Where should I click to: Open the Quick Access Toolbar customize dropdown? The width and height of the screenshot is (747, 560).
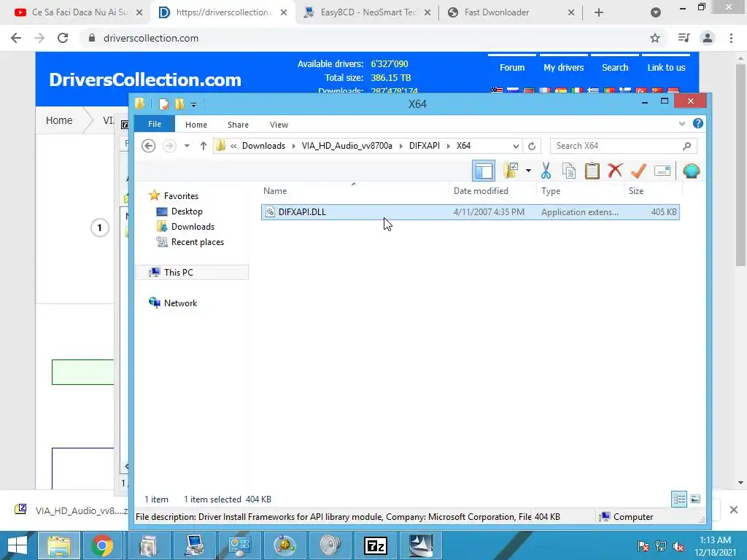pos(193,104)
